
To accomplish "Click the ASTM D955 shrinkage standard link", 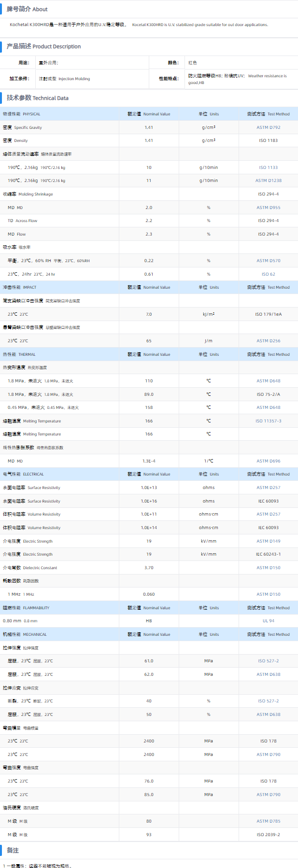I will 268,208.
